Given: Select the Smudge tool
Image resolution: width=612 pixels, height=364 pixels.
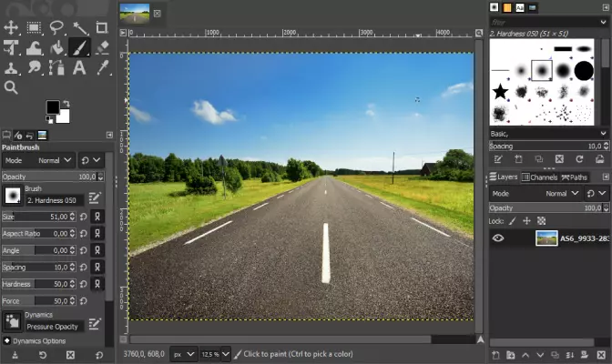Looking at the screenshot, I should (x=34, y=68).
